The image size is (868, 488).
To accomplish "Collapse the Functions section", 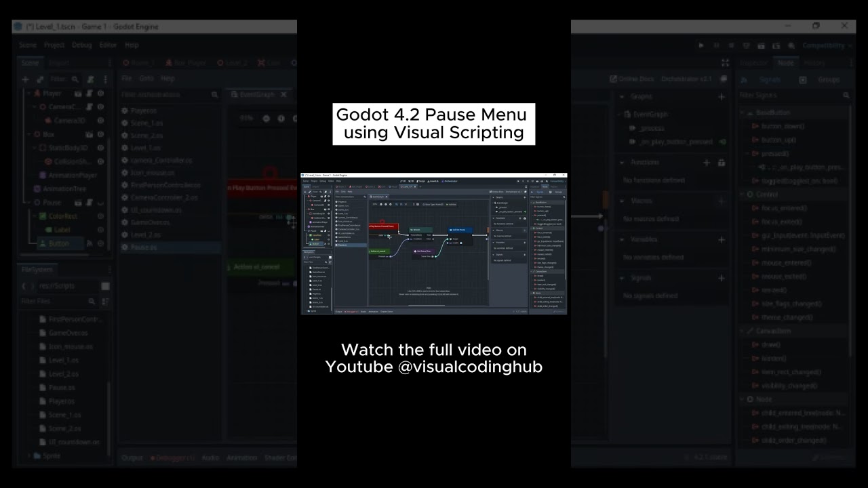I will 623,163.
